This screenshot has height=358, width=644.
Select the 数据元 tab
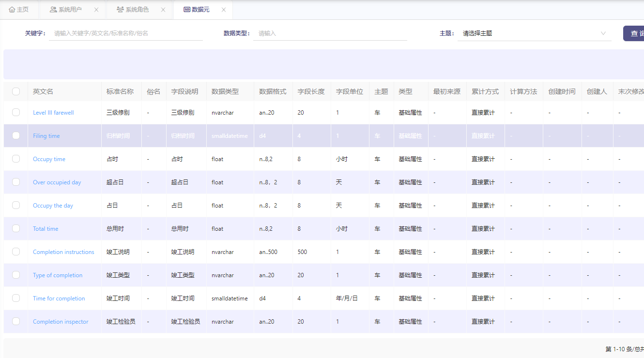(203, 10)
